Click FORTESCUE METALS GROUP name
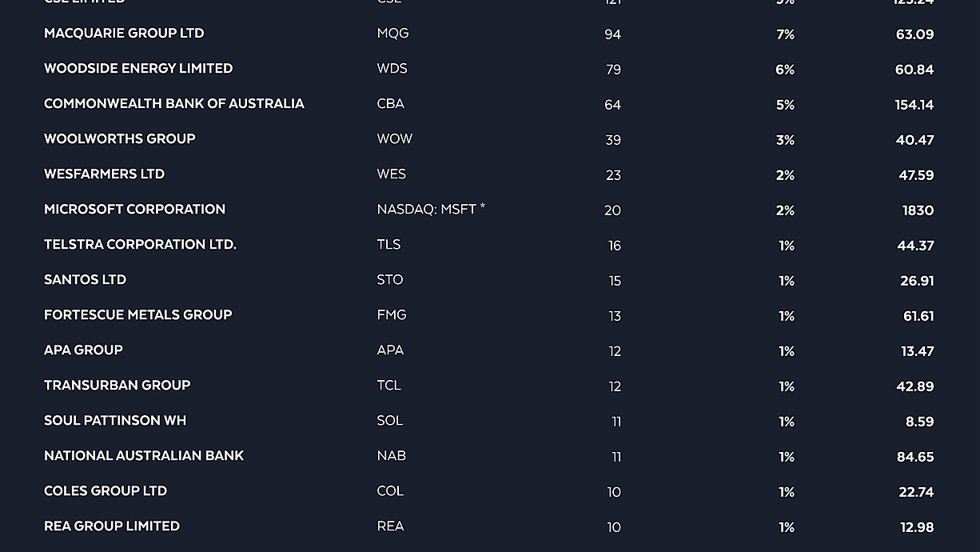This screenshot has width=980, height=552. tap(137, 315)
